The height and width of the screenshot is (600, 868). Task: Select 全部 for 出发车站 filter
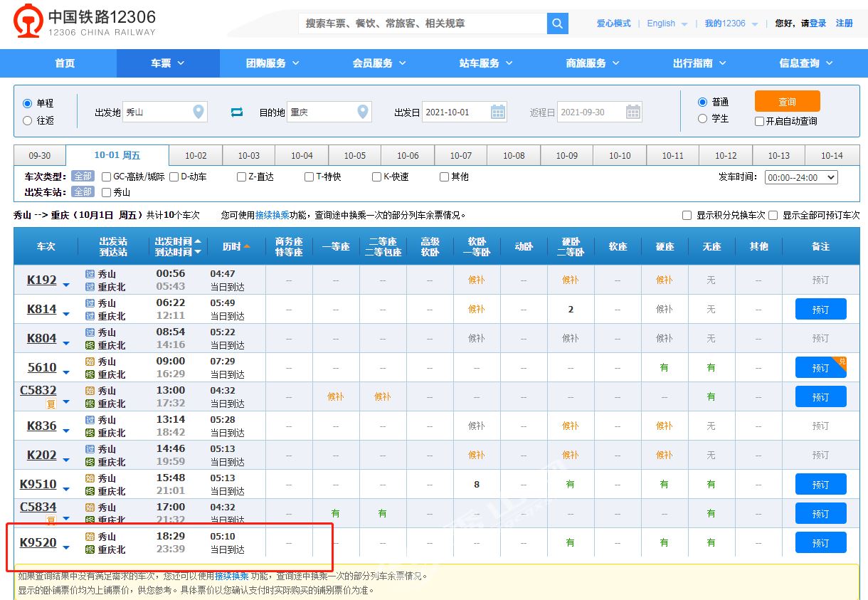83,192
